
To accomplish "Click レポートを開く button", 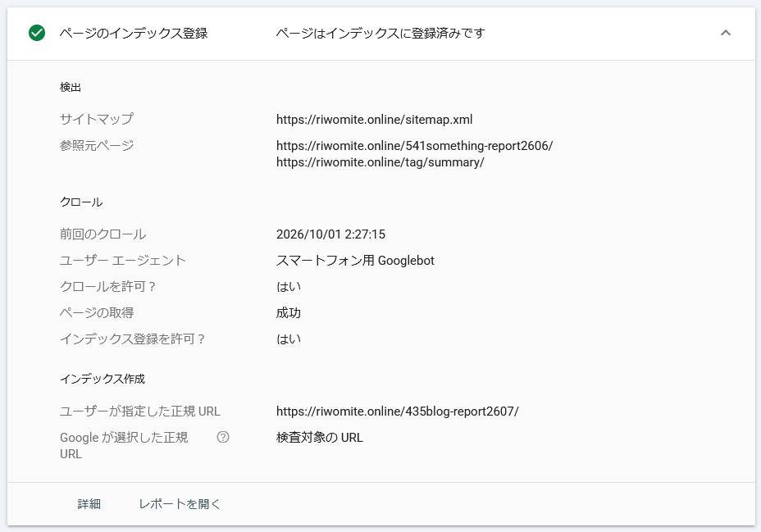I will pos(179,504).
